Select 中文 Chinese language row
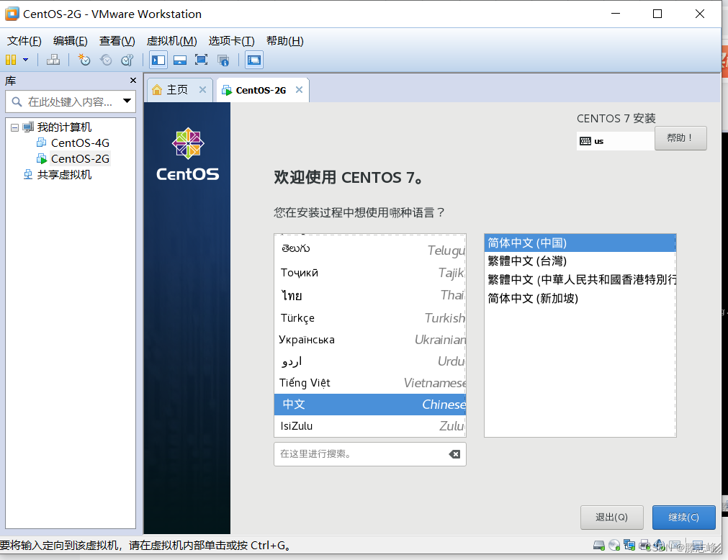The height and width of the screenshot is (560, 728). point(370,404)
